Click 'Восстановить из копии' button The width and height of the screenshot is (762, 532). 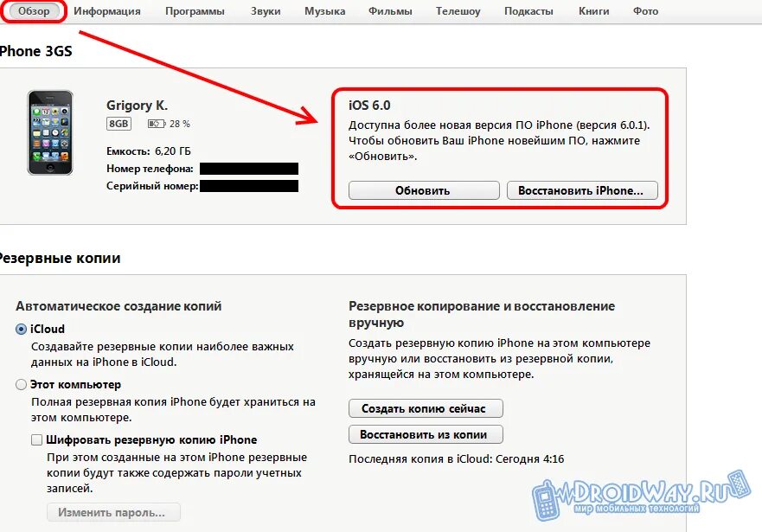pos(426,434)
